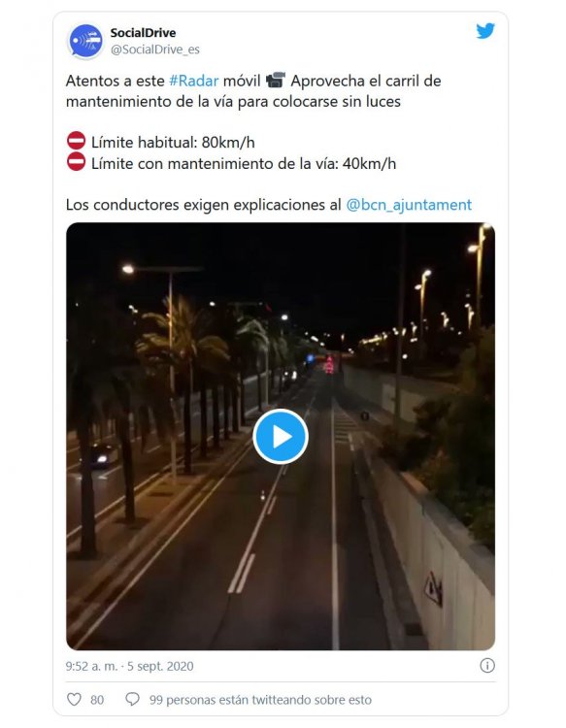Click the reply speech bubble icon
Screen dimensions: 566x728
pyautogui.click(x=132, y=699)
